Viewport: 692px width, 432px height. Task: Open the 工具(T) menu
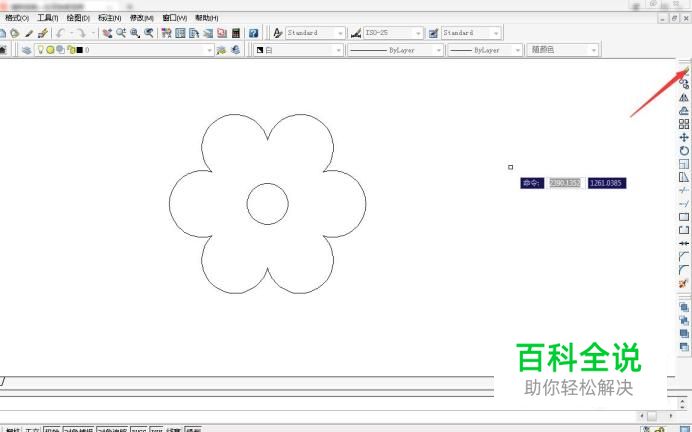(x=48, y=18)
